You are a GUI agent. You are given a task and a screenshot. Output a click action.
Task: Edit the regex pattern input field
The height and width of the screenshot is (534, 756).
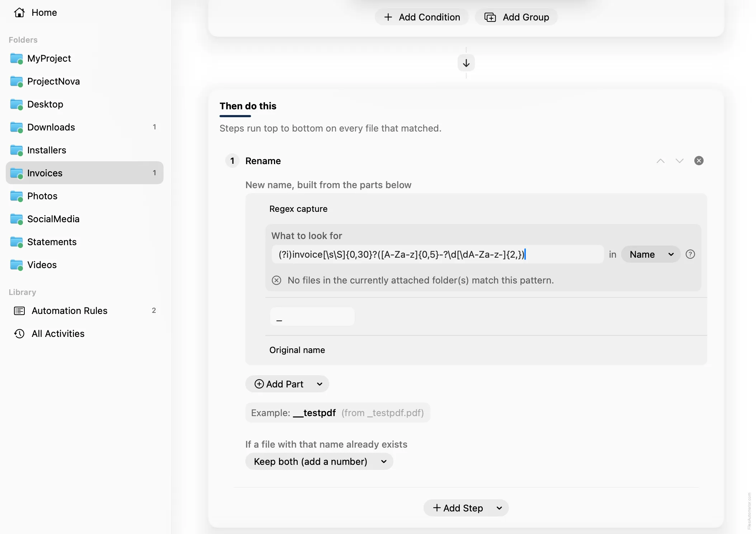click(438, 254)
